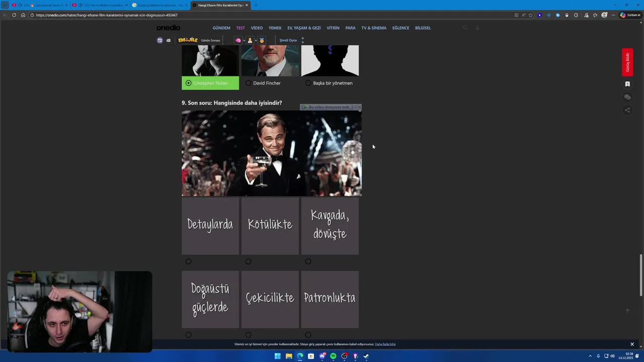
Task: Click the Detaylarda answer card
Action: 210,226
